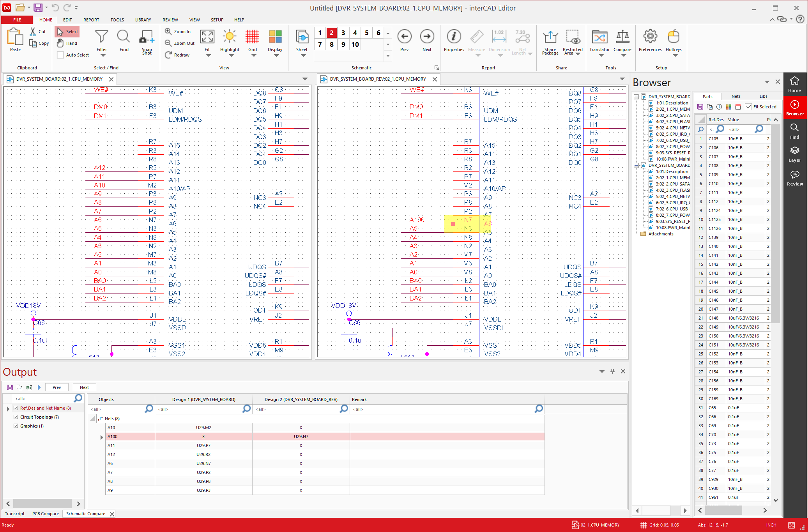
Task: Enable the Auto Select checkbox
Action: 60,55
